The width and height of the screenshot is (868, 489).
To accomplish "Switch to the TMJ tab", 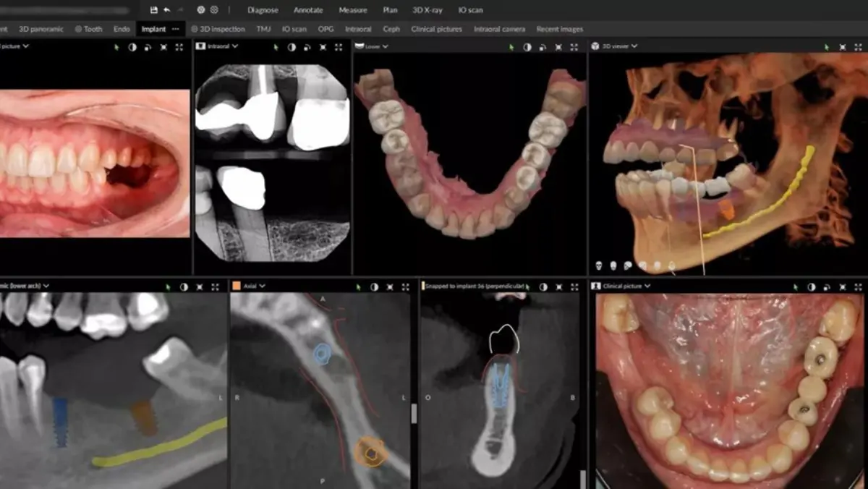I will tap(263, 30).
